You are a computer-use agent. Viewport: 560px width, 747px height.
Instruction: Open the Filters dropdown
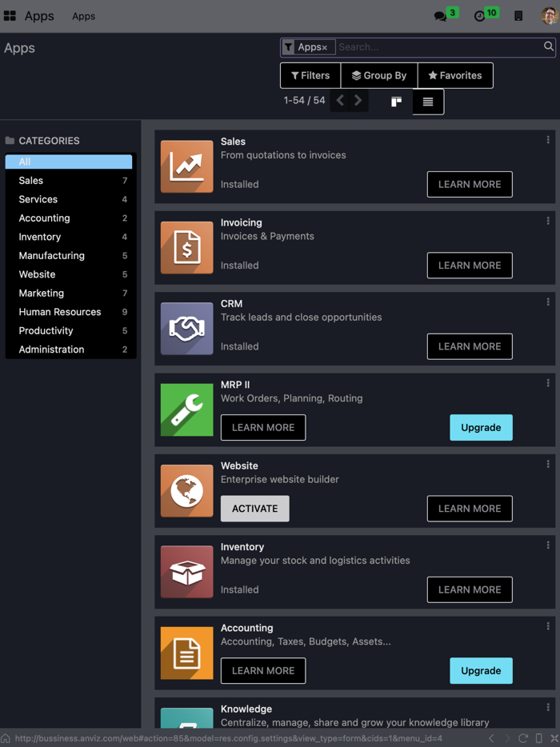click(310, 75)
